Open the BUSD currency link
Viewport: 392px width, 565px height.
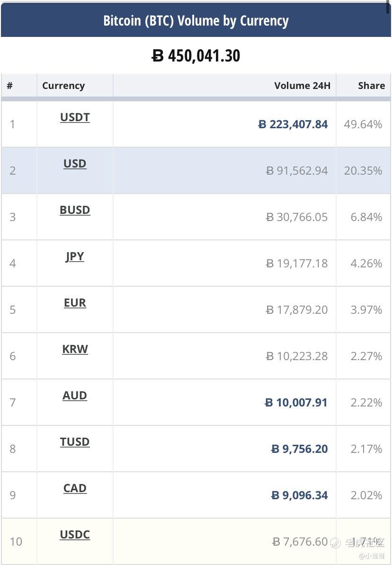click(75, 210)
